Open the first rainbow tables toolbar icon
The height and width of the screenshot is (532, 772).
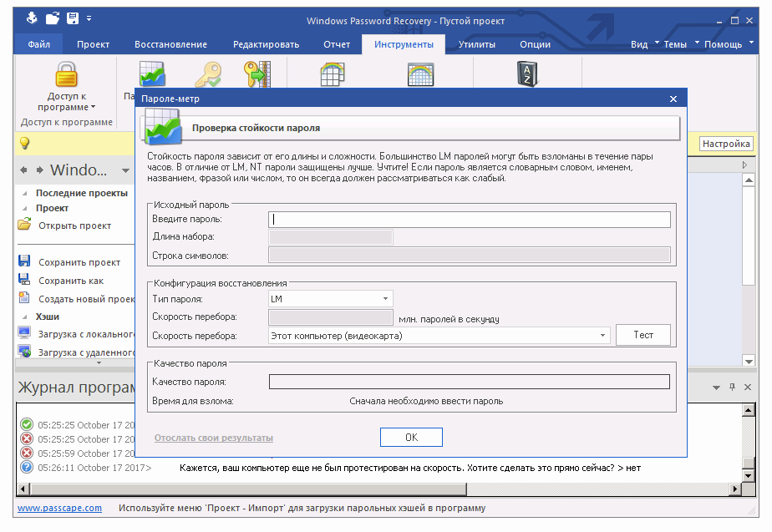(332, 74)
